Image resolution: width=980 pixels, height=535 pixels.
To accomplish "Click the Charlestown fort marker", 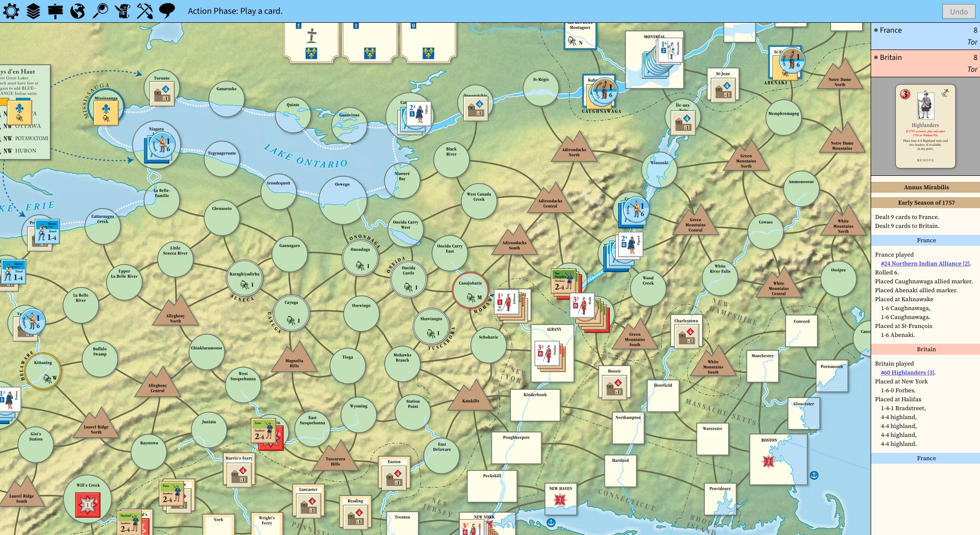I will click(686, 336).
